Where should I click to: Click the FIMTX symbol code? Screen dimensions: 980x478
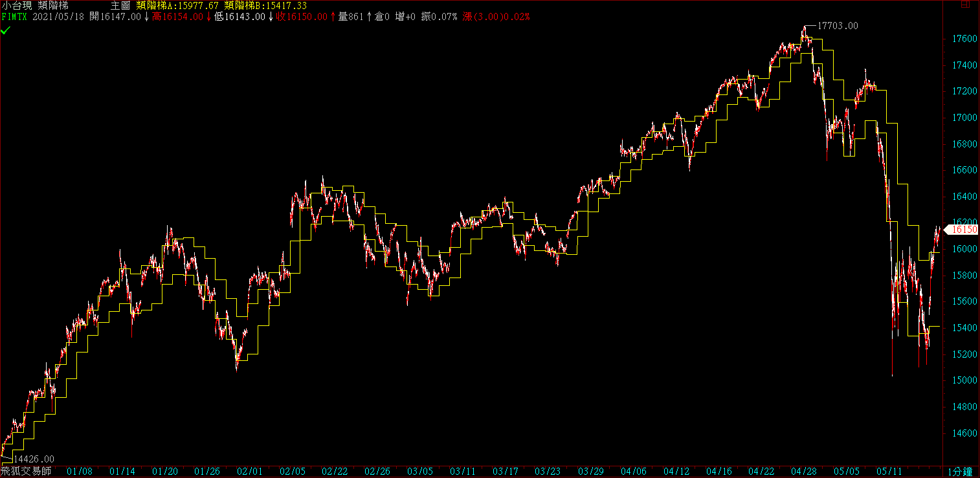[14, 17]
